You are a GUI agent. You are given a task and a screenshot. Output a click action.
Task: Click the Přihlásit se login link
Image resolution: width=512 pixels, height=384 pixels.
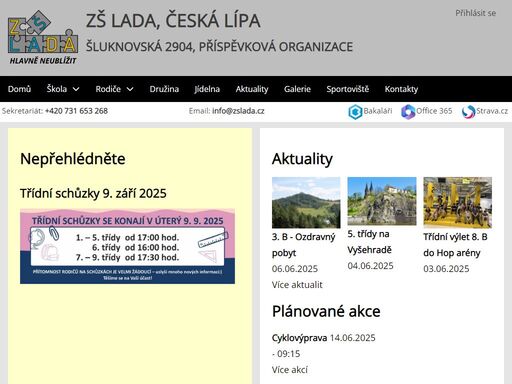(476, 13)
